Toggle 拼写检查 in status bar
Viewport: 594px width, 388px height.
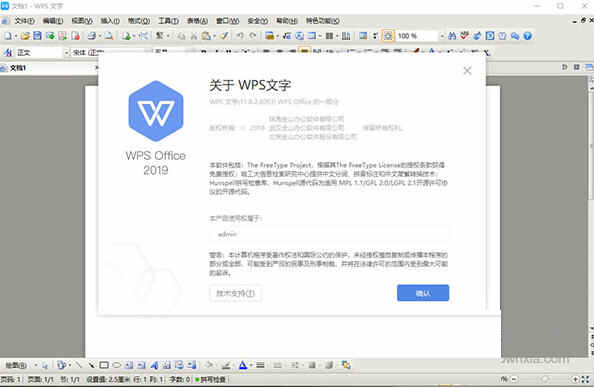click(211, 379)
